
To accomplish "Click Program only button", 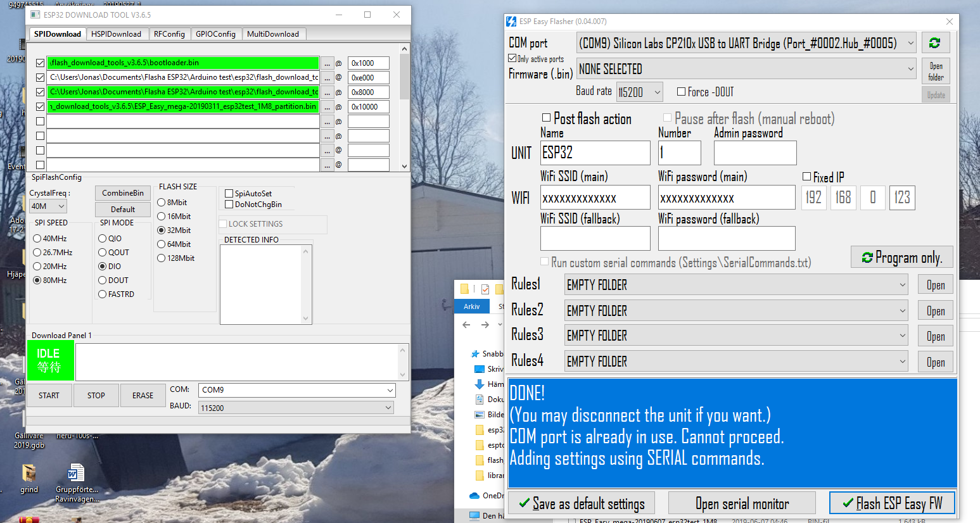I will pos(902,257).
